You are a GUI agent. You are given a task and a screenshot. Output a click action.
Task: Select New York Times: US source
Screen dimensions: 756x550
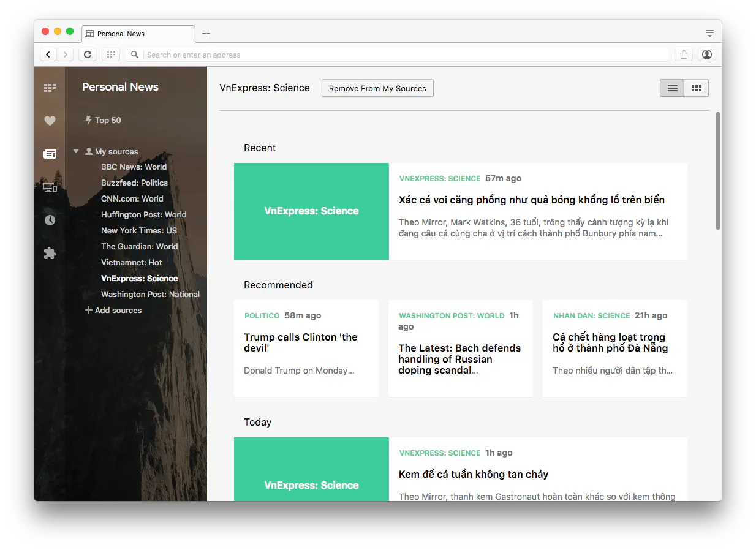138,230
